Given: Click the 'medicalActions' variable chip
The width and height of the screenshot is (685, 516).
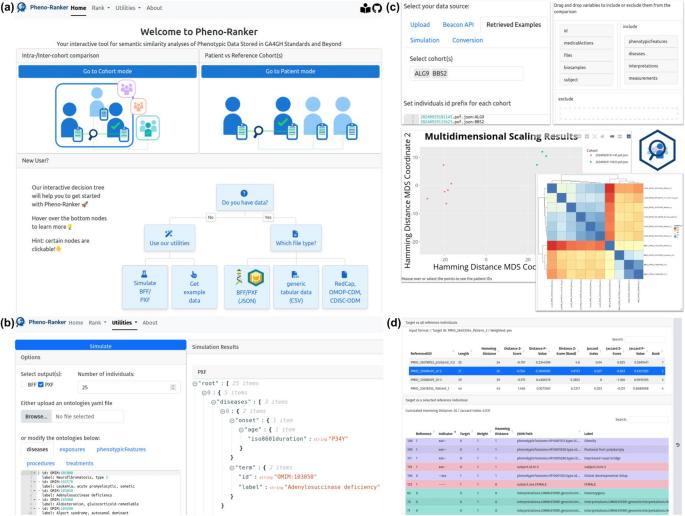Looking at the screenshot, I should 586,43.
